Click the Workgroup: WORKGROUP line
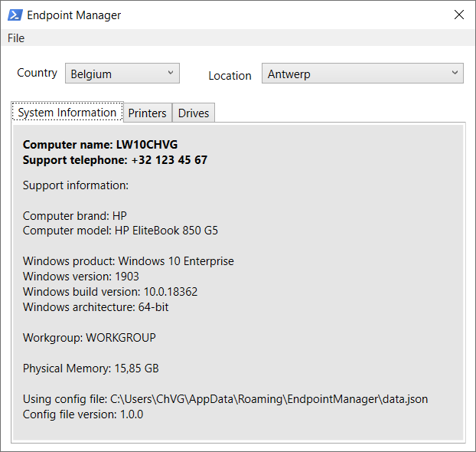The height and width of the screenshot is (452, 476). click(x=90, y=338)
